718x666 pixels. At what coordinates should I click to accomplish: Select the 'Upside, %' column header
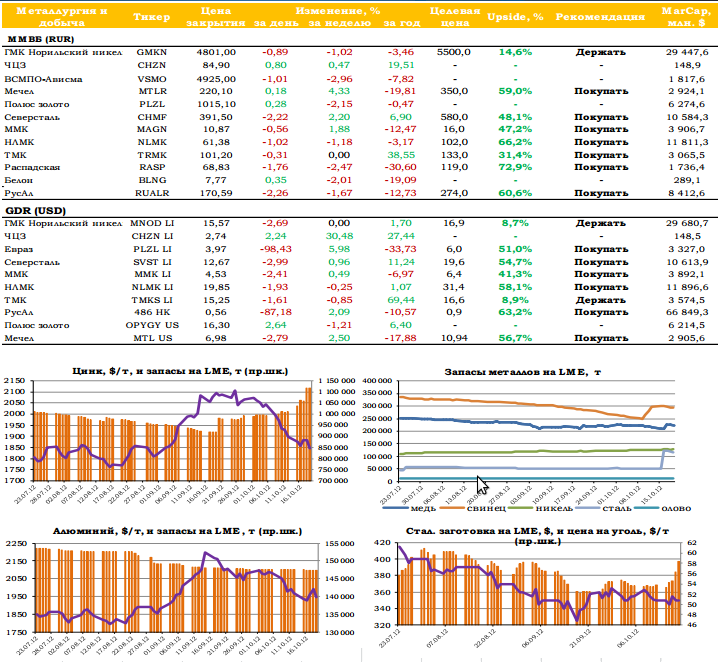tap(515, 17)
